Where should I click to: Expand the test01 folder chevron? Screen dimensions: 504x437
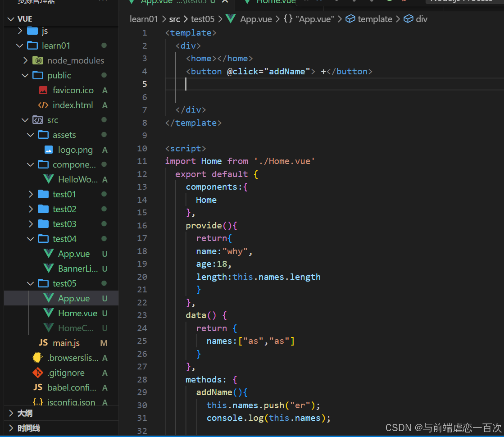(x=31, y=194)
